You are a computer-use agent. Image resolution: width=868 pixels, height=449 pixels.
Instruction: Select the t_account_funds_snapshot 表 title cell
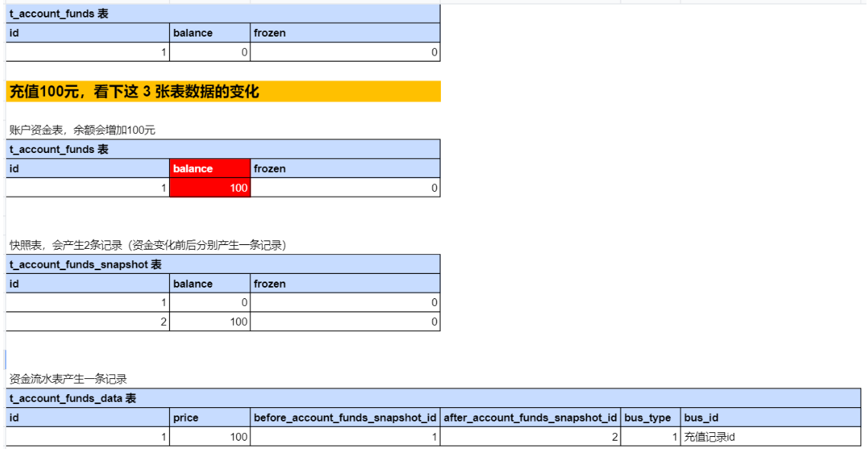223,265
